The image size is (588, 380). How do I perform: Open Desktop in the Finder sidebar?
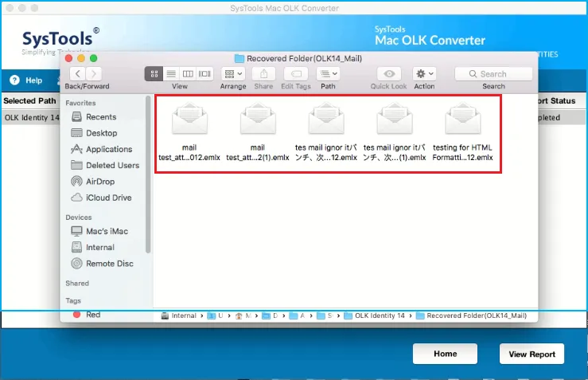(101, 133)
